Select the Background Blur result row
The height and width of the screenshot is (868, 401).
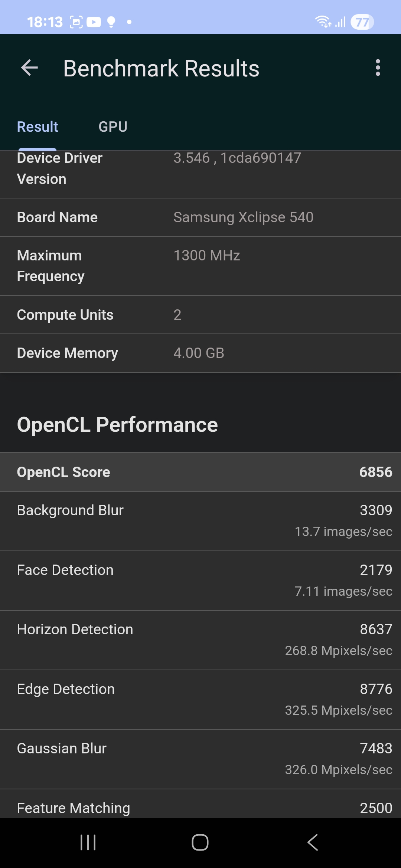click(200, 521)
